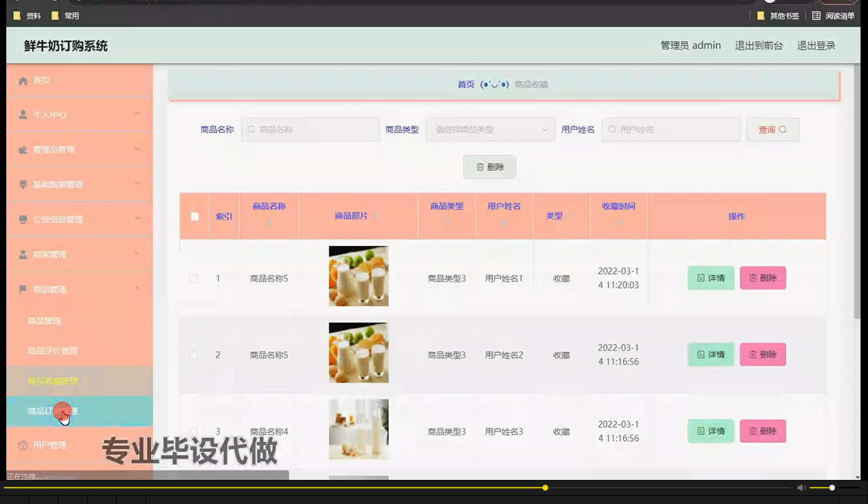Click 退出登录 to log out
This screenshot has height=504, width=868.
pos(816,45)
